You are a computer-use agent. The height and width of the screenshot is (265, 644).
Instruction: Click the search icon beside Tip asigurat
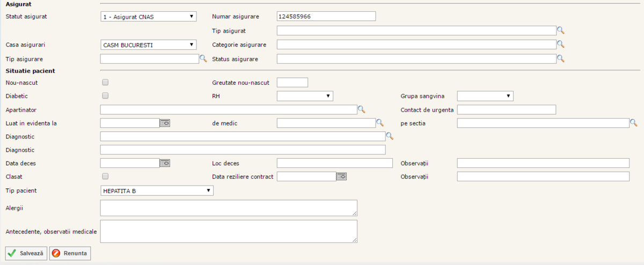pos(561,31)
